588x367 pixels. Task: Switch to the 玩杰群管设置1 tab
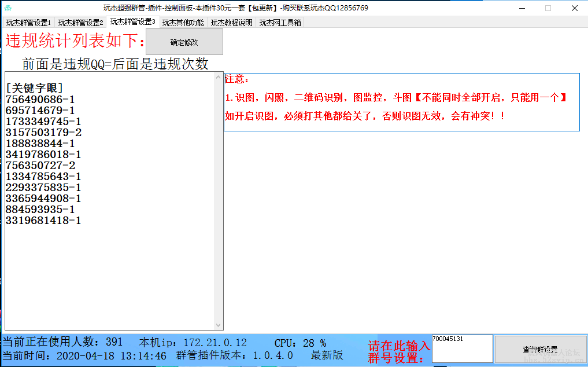(28, 23)
